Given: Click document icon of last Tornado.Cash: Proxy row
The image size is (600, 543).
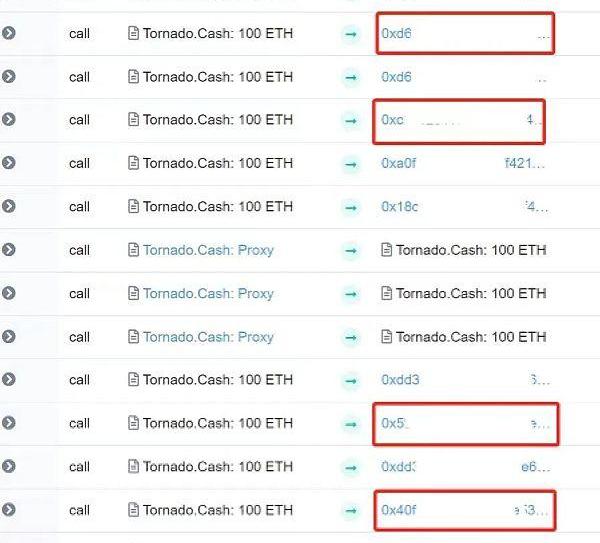Looking at the screenshot, I should 133,337.
